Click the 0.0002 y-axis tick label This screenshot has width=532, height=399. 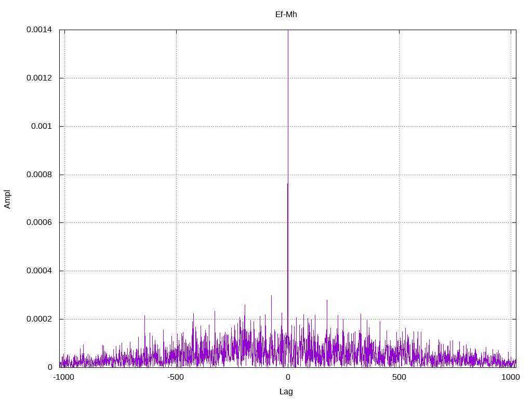pyautogui.click(x=39, y=320)
